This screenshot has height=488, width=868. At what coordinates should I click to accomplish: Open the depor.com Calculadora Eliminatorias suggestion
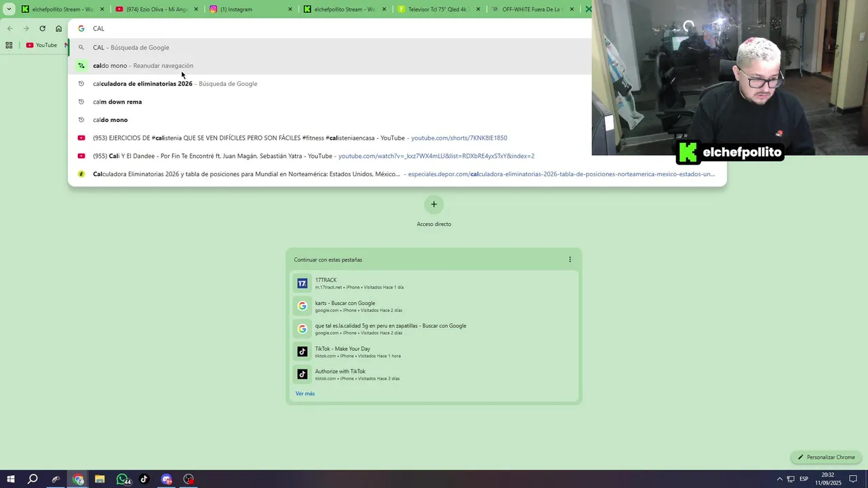[397, 174]
